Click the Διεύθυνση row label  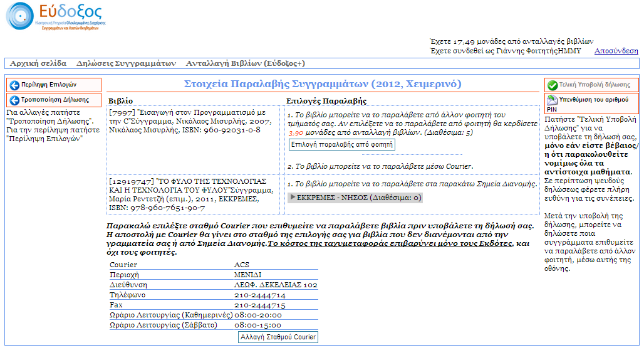click(128, 285)
